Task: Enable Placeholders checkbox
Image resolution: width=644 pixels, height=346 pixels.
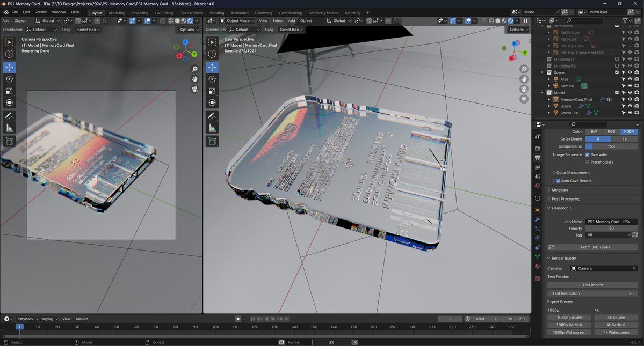Action: click(x=587, y=163)
